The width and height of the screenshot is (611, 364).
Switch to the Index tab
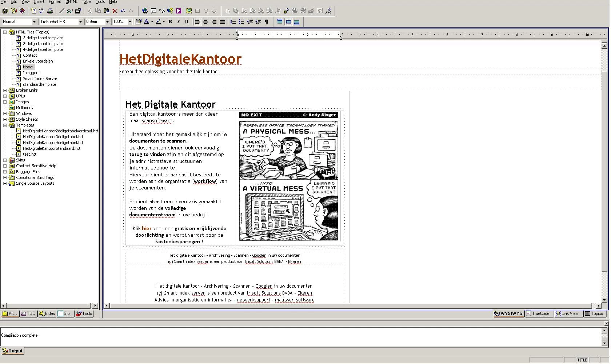pos(47,313)
